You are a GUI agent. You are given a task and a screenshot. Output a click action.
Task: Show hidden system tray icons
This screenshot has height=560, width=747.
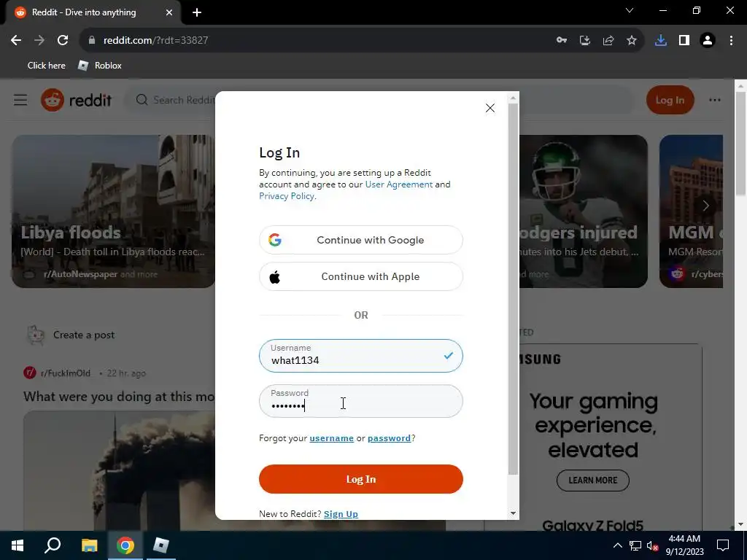click(x=617, y=545)
